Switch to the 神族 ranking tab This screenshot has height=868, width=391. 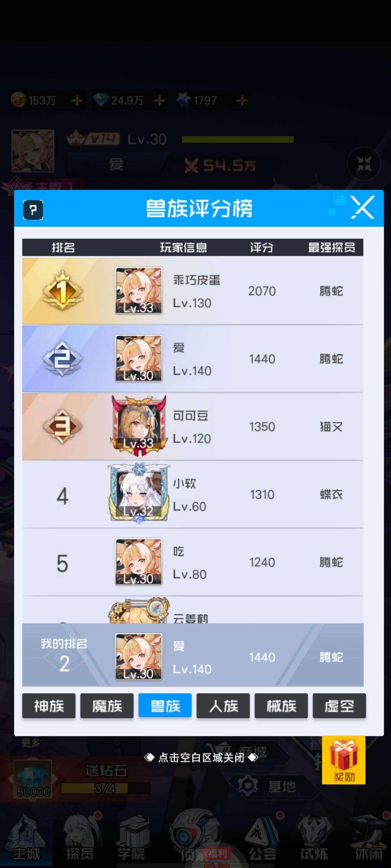point(49,706)
